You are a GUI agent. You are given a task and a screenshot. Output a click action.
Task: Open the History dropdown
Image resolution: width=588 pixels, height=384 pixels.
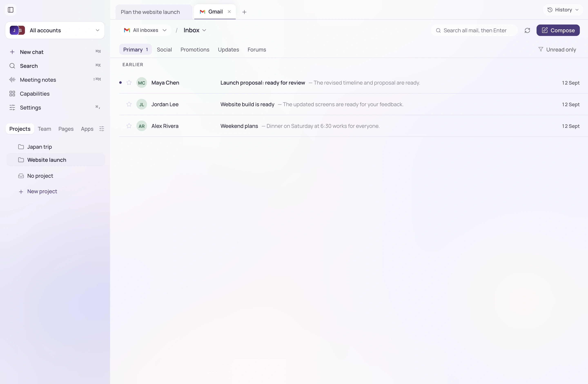[563, 10]
